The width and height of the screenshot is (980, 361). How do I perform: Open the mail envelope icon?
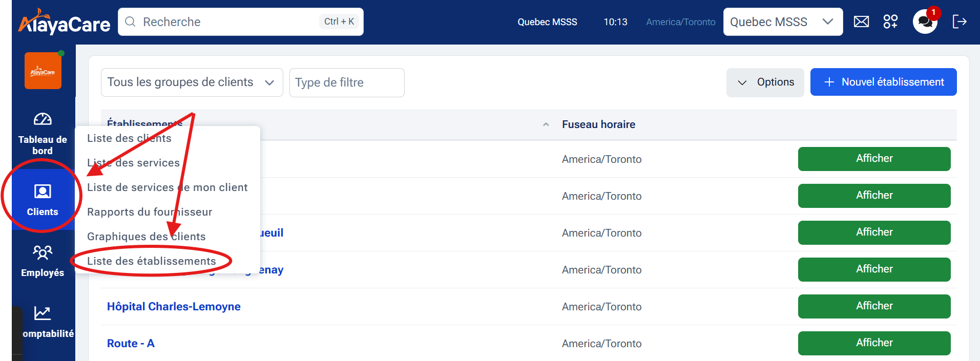pos(861,22)
